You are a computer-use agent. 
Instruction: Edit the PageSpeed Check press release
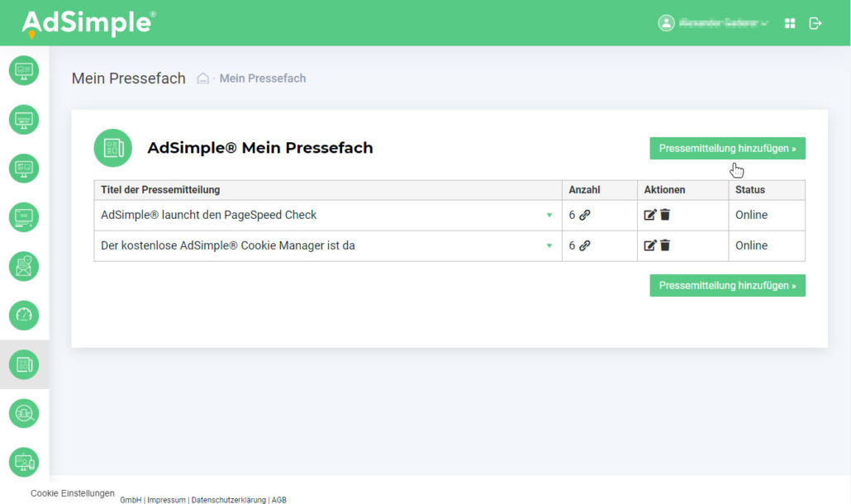click(x=650, y=215)
